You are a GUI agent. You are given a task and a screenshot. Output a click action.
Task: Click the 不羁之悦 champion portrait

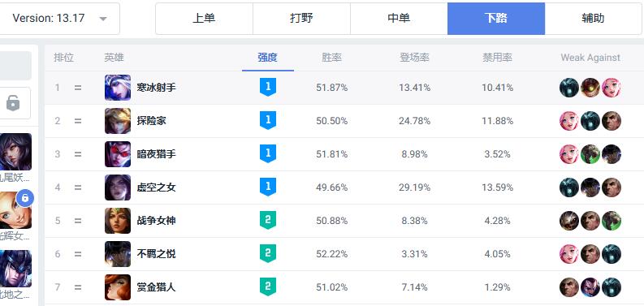click(x=118, y=254)
